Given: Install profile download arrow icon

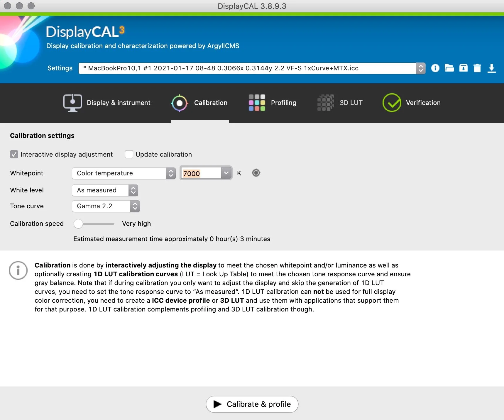Looking at the screenshot, I should tap(491, 68).
